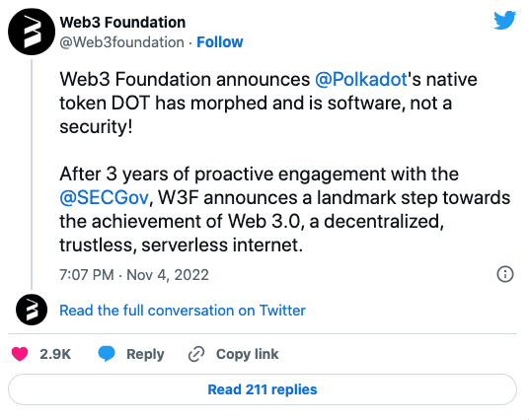Click the tweet body text about DOT

268,103
